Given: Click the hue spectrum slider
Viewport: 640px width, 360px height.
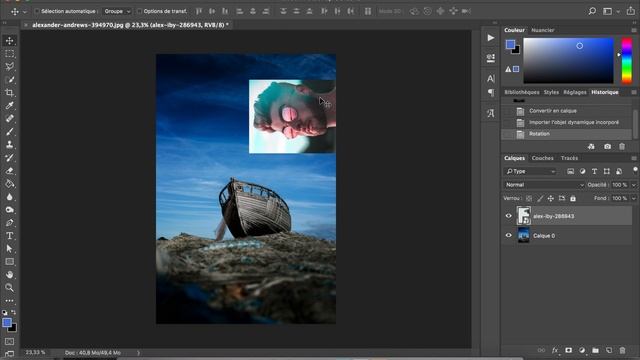Looking at the screenshot, I should [627, 61].
